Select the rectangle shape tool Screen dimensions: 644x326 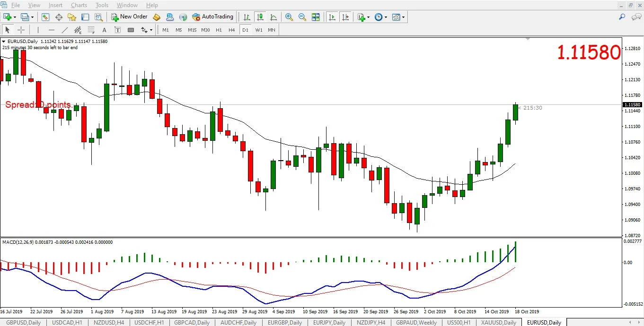pos(131,30)
